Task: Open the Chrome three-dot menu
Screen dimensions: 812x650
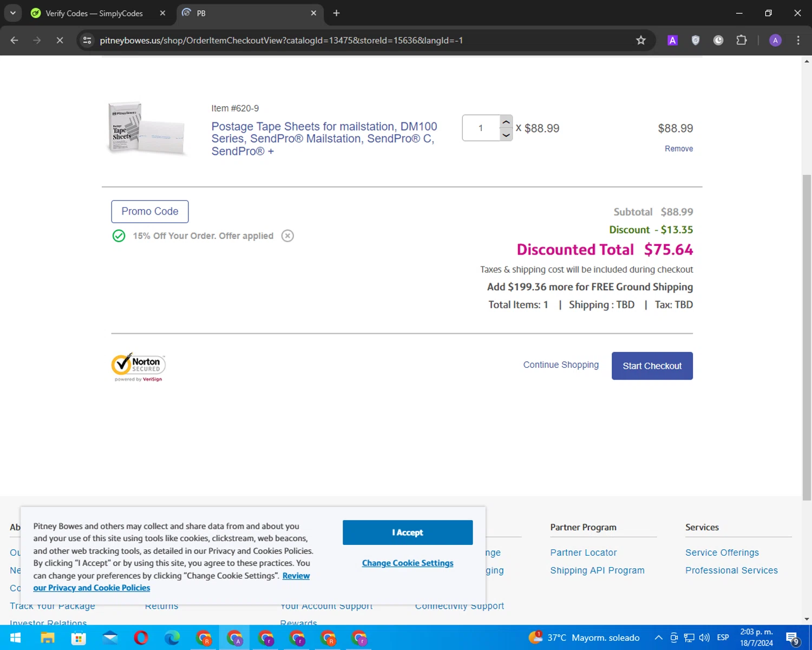Action: pyautogui.click(x=798, y=40)
